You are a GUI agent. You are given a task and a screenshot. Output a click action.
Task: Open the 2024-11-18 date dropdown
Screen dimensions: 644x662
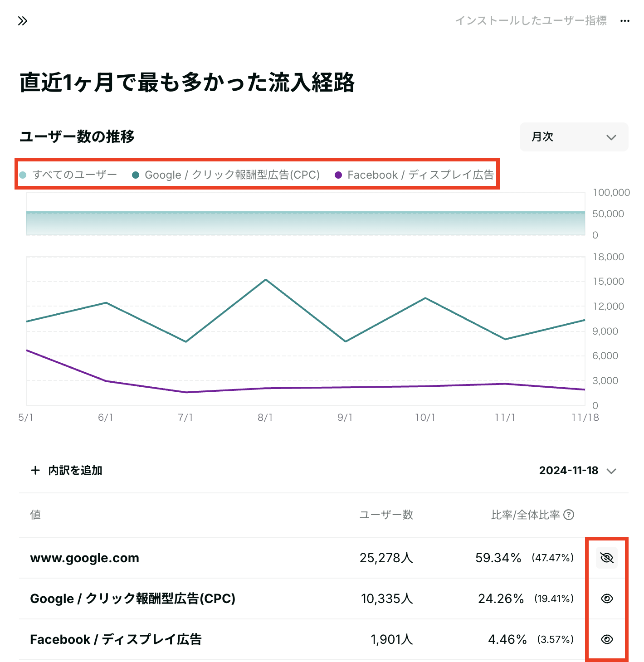point(577,471)
